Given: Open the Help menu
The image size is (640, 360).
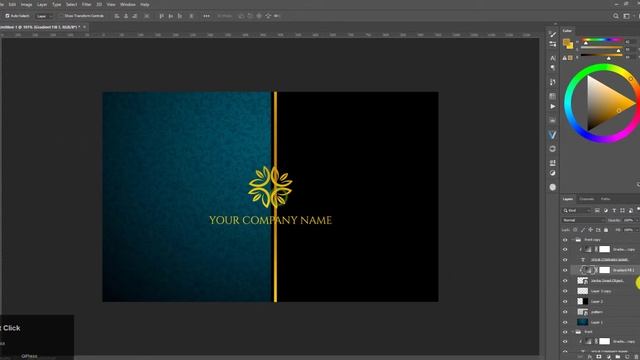Looking at the screenshot, I should pos(144,4).
